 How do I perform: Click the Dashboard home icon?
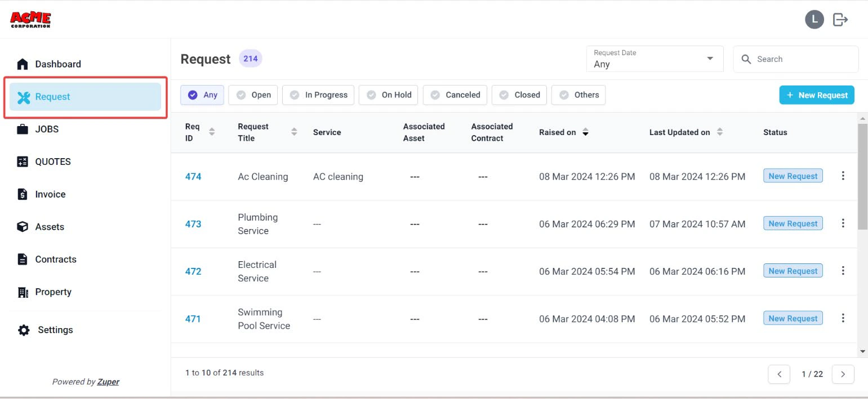coord(23,64)
